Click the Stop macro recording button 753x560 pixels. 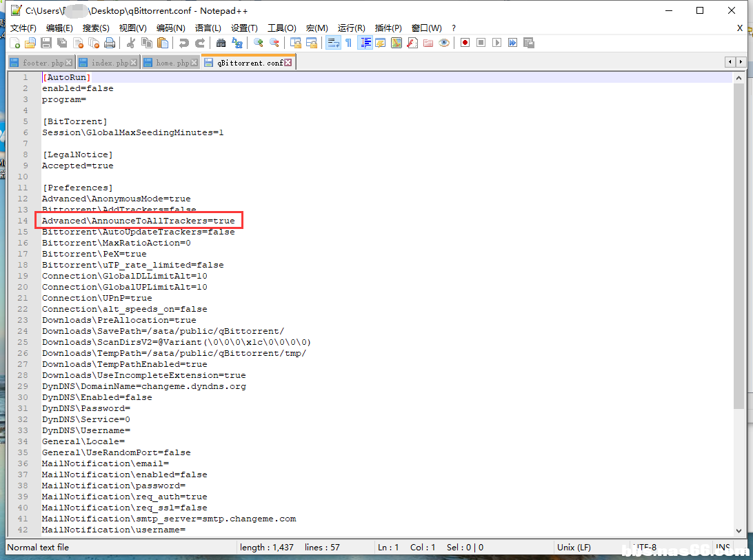pos(481,43)
